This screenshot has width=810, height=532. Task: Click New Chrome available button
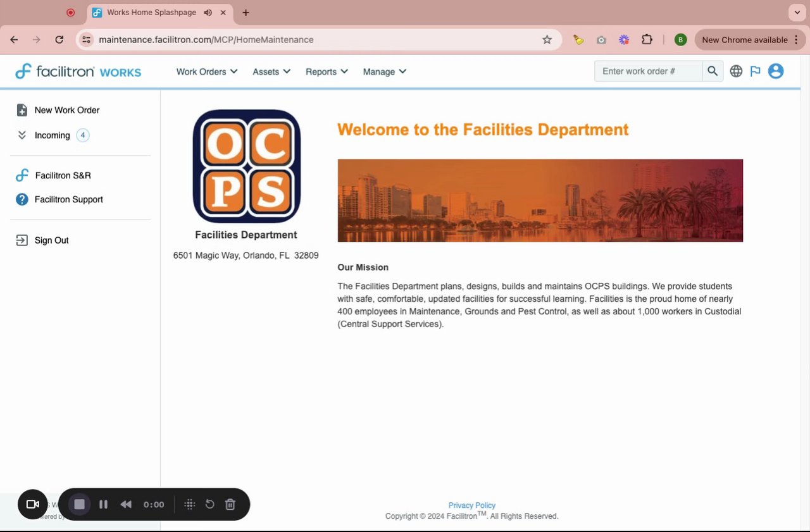[745, 40]
